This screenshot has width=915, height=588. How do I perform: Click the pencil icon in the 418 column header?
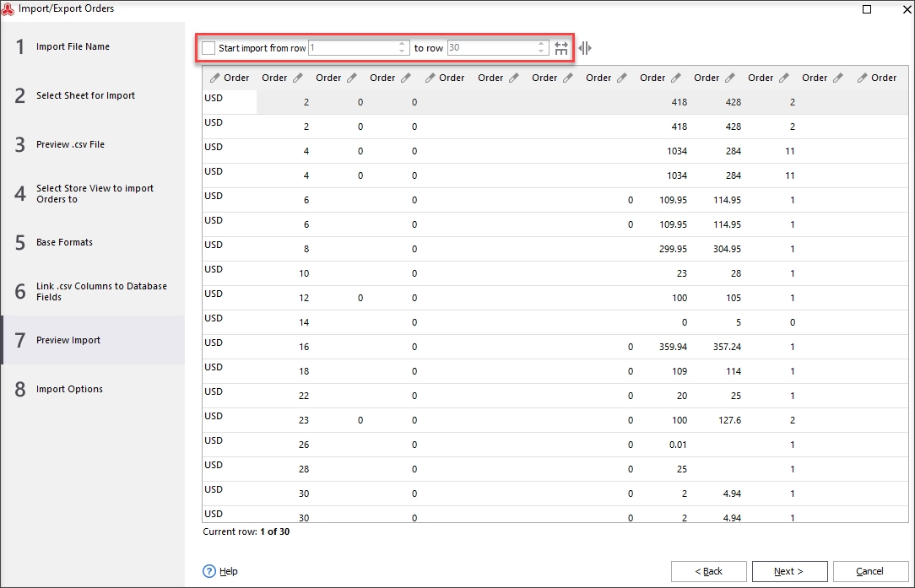click(676, 78)
